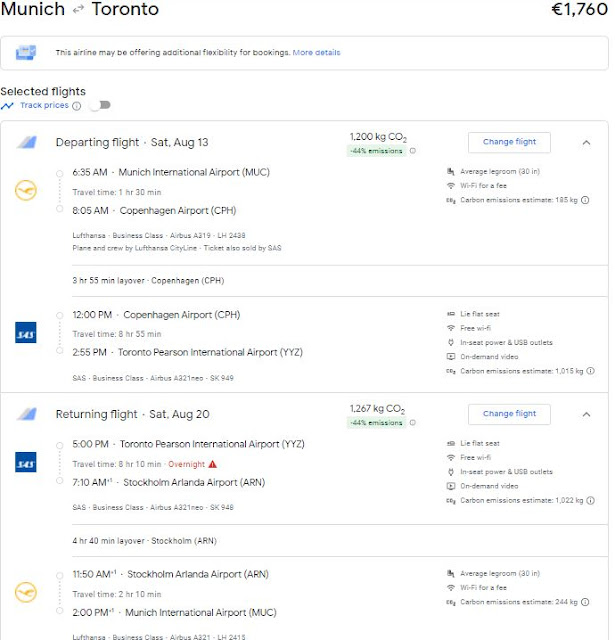
Task: Collapse the Returning flight details
Action: click(586, 414)
